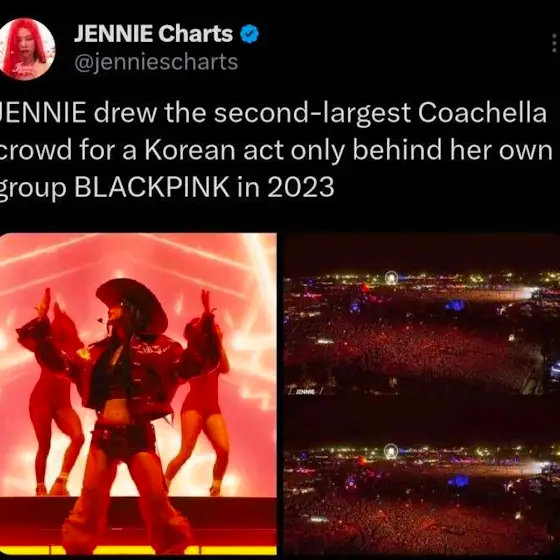Open the three-dot more options menu
The image size is (560, 560).
point(554,43)
